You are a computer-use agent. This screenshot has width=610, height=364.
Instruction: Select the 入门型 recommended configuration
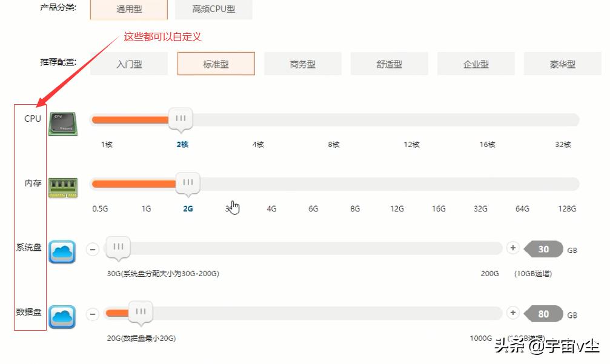(128, 63)
